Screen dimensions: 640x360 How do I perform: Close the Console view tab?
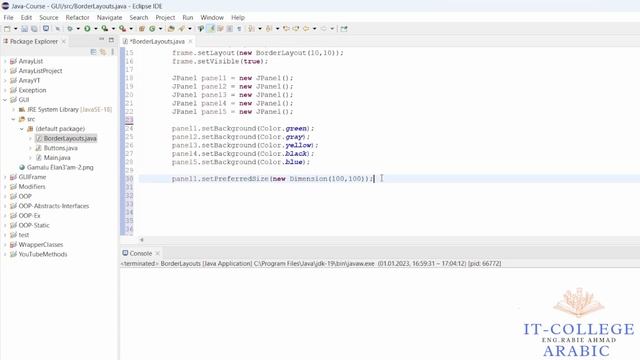point(158,253)
